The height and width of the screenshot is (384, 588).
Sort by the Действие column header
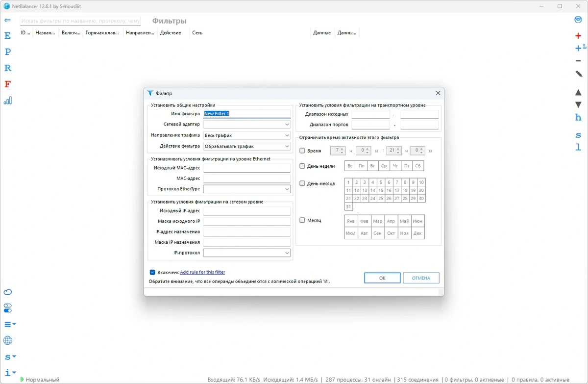click(x=173, y=33)
